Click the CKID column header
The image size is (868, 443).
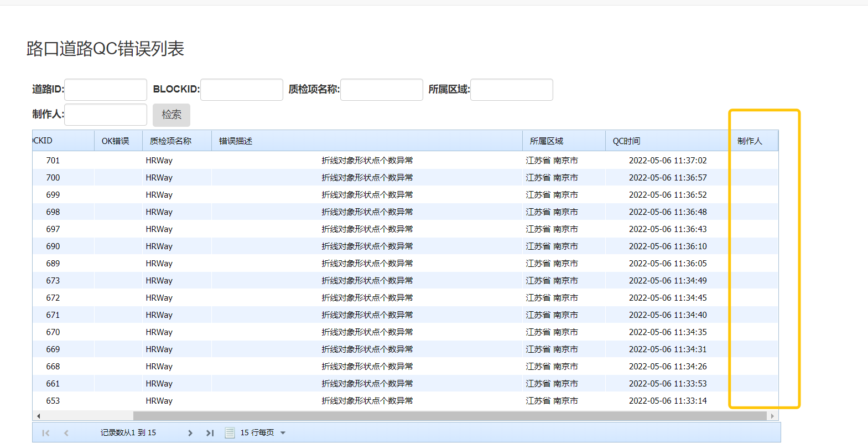click(63, 141)
